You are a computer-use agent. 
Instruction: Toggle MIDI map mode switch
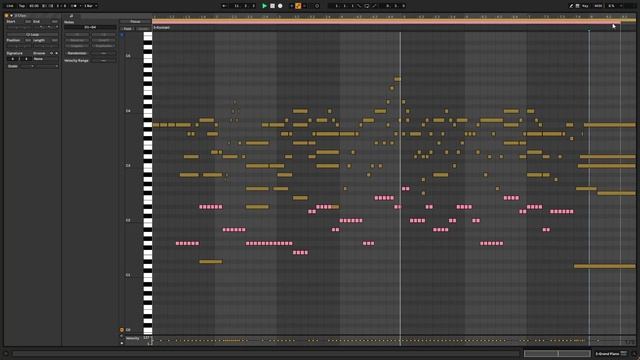coord(598,6)
